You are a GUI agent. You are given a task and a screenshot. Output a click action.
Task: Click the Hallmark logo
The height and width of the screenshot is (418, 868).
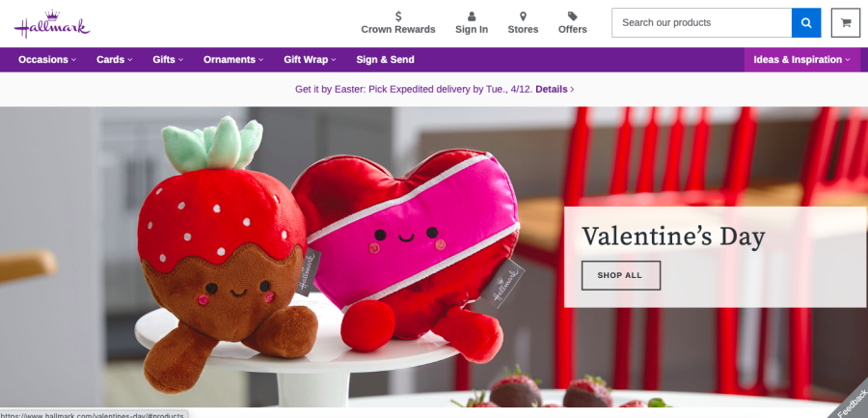52,24
